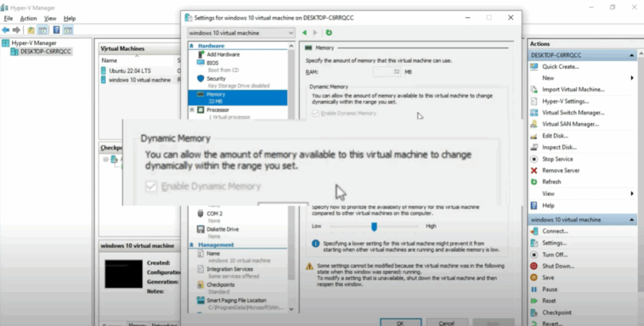Click the Cancel button in Settings dialog
The height and width of the screenshot is (326, 644).
click(447, 323)
